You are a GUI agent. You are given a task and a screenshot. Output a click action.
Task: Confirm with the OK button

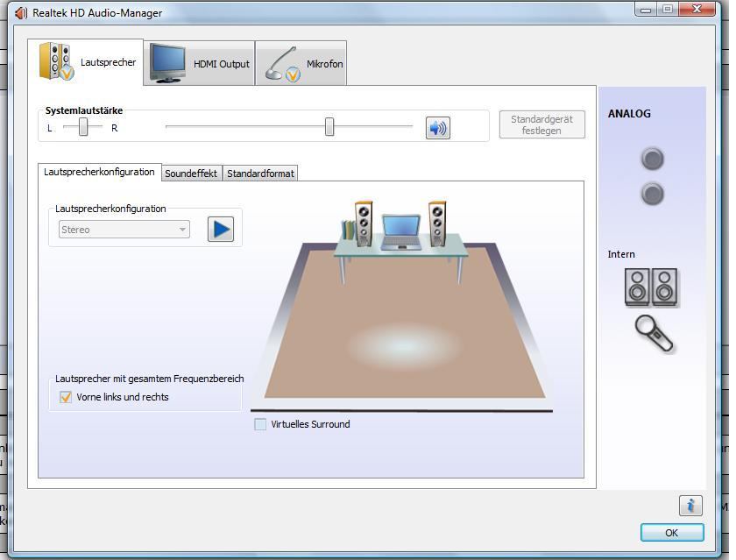click(x=672, y=533)
